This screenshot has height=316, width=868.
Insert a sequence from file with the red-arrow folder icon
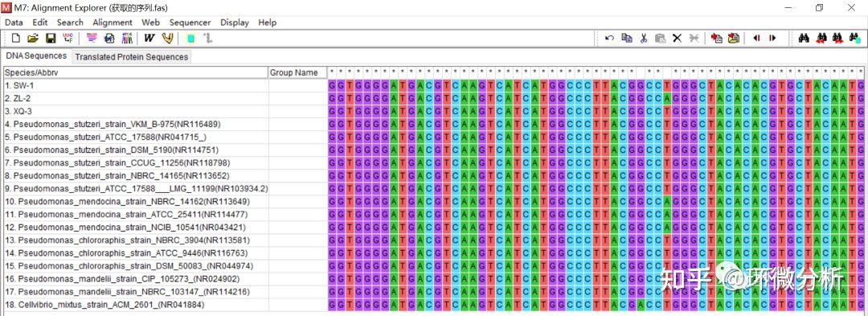point(734,38)
